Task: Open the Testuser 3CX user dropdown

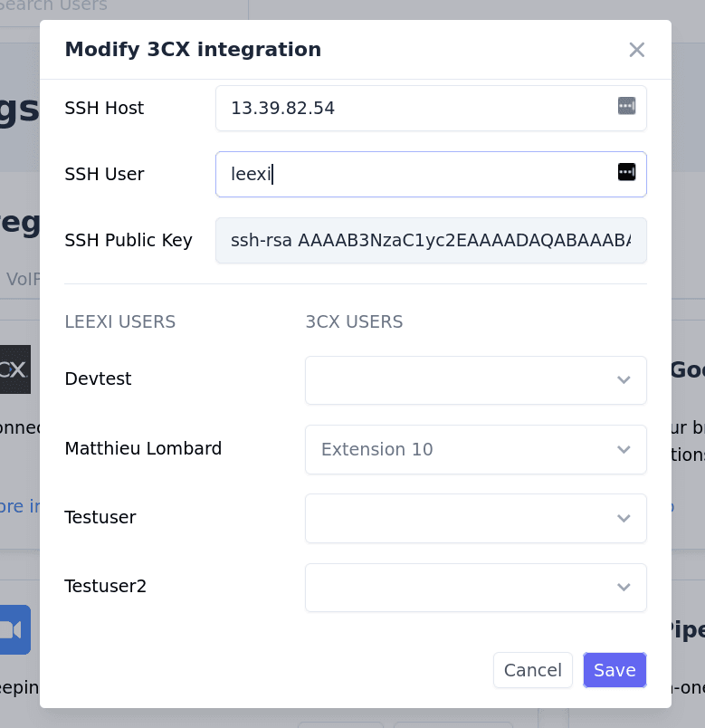Action: click(x=475, y=518)
